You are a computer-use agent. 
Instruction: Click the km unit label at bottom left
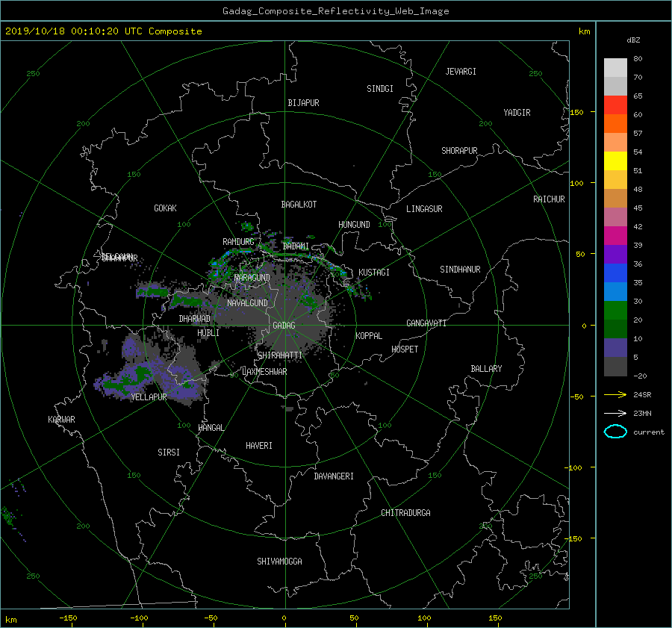(x=10, y=620)
